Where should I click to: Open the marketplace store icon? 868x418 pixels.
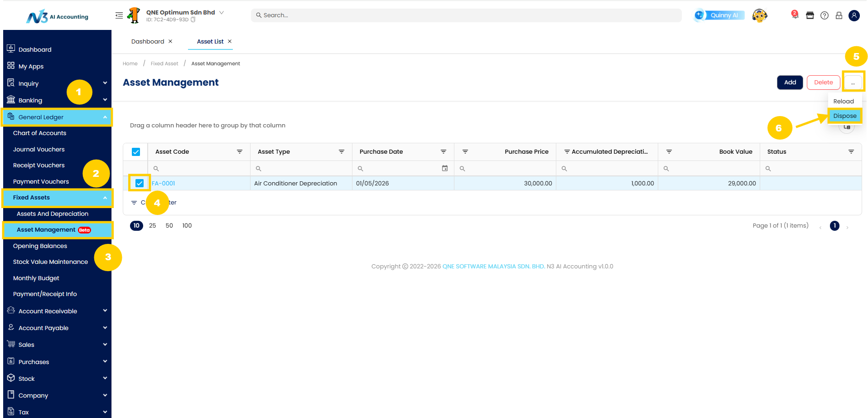[810, 15]
